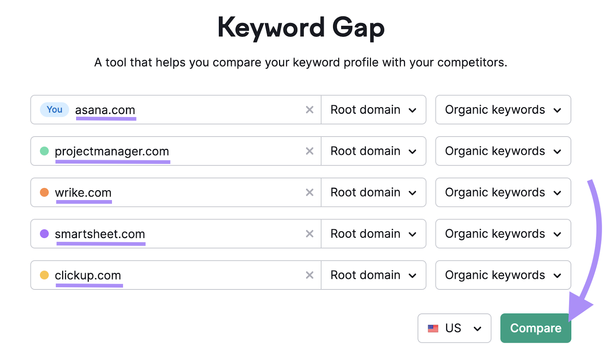Remove clickup.com with the X icon
Screen dimensions: 609x364
309,275
